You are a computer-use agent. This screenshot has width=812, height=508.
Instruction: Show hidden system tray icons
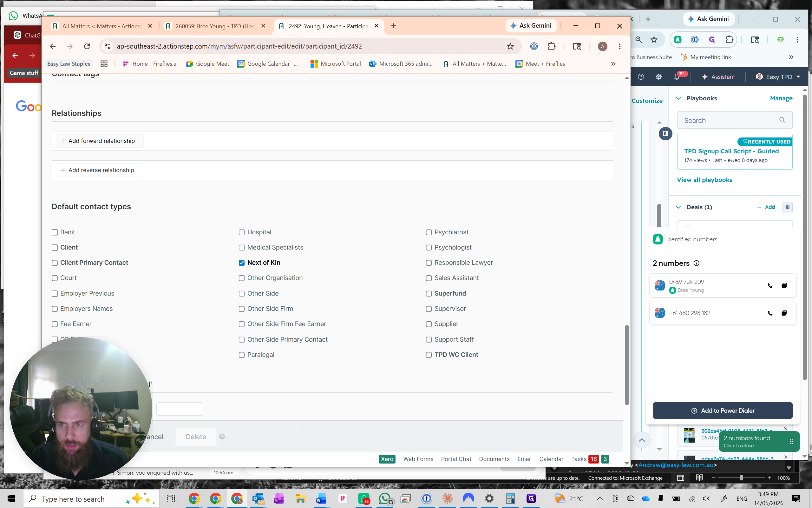pos(600,498)
